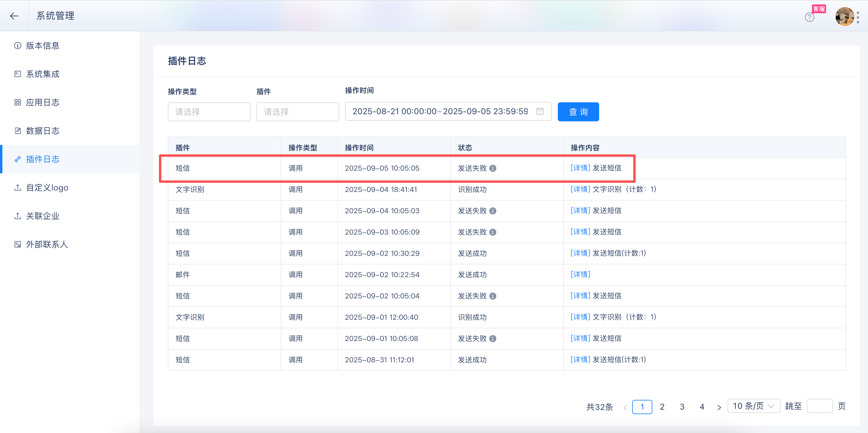The width and height of the screenshot is (868, 433).
Task: Open 应用日志 in the sidebar
Action: (x=70, y=102)
